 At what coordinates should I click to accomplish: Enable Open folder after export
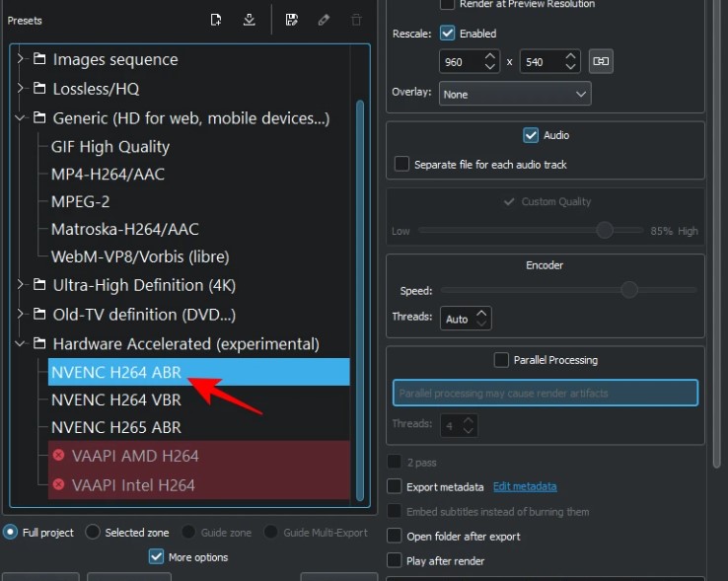(395, 536)
